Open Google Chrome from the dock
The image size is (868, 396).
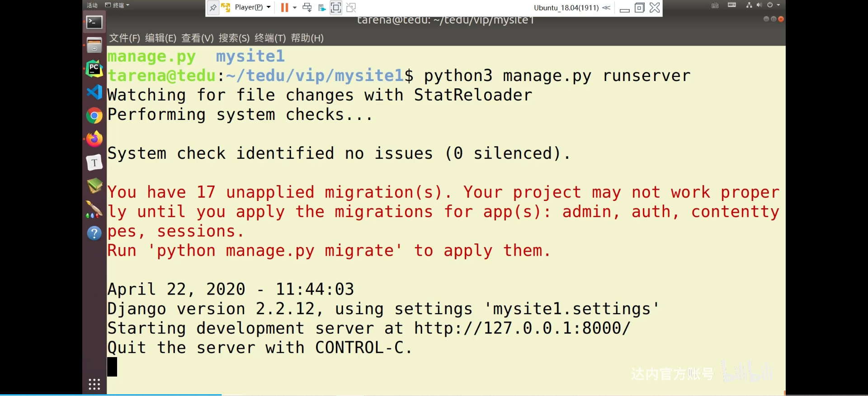pyautogui.click(x=94, y=116)
